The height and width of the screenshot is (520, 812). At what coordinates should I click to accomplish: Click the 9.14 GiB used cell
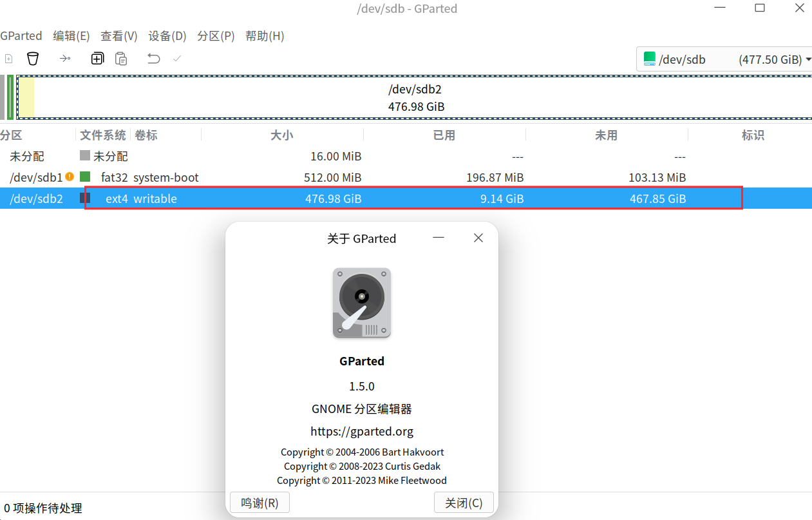coord(502,198)
